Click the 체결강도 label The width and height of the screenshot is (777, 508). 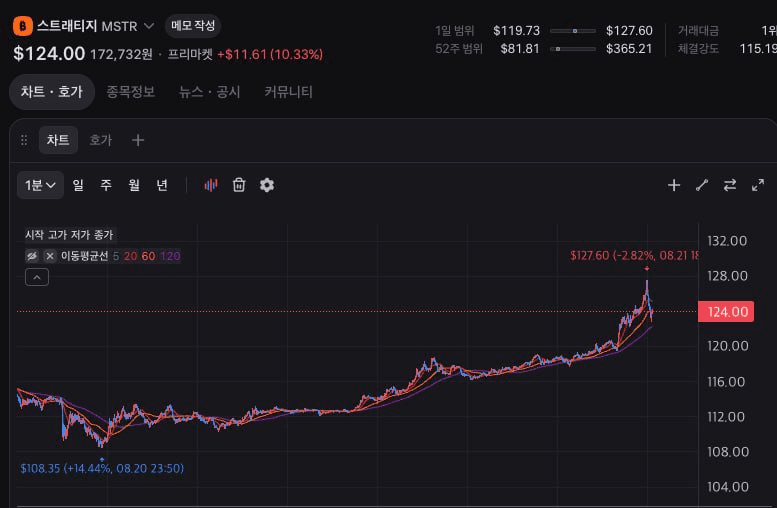coord(698,49)
